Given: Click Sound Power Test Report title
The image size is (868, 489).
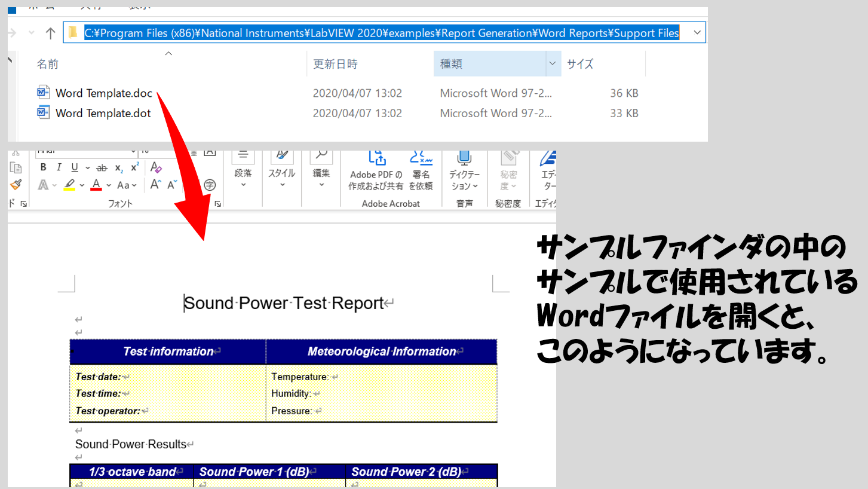Looking at the screenshot, I should tap(284, 303).
